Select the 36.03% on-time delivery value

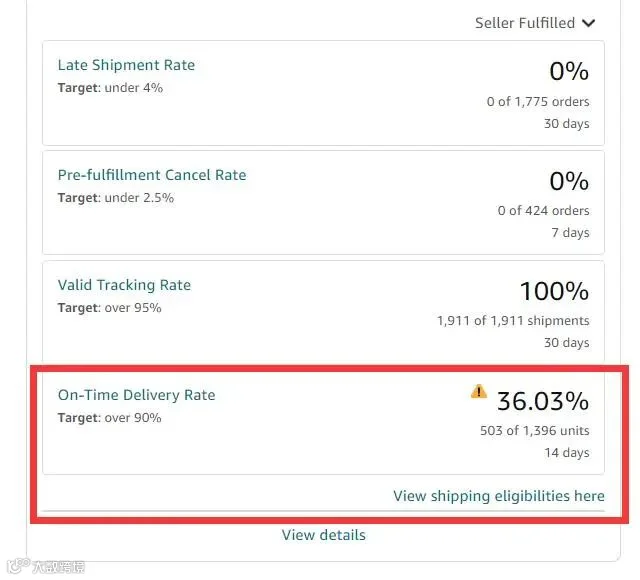(x=543, y=401)
